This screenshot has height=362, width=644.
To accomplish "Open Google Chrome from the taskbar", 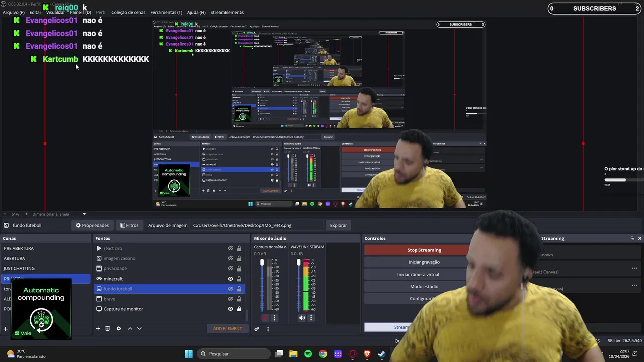I will (323, 354).
